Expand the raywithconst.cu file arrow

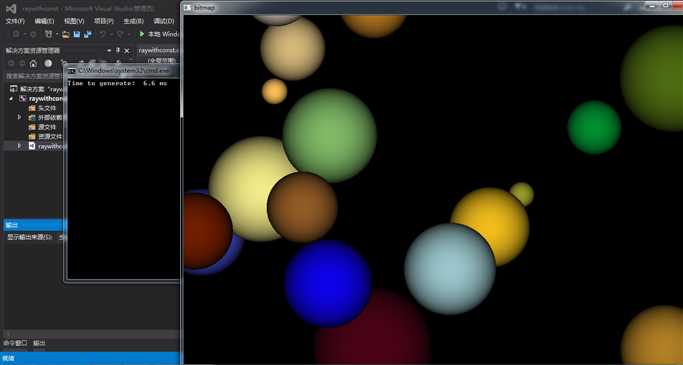tap(19, 146)
